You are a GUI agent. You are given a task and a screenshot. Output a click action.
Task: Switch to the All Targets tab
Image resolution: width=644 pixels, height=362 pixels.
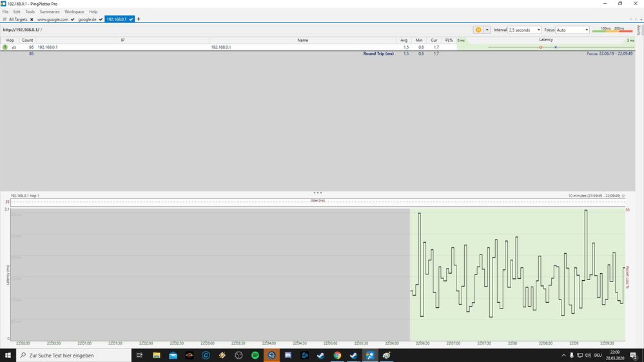pos(18,19)
